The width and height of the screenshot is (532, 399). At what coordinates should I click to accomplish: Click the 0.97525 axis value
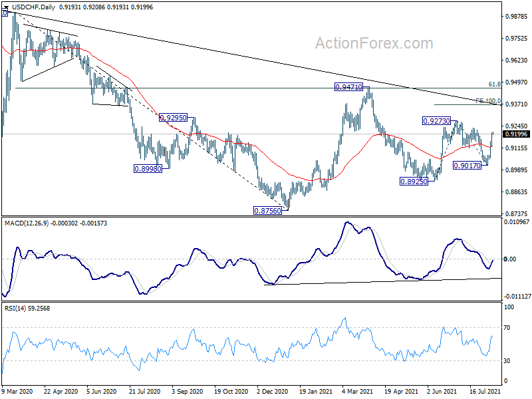tap(517, 39)
